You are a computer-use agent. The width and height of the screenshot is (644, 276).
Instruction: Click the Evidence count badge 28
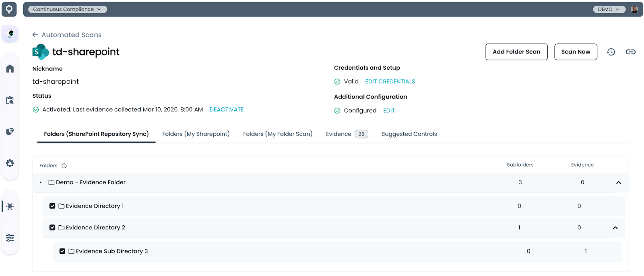[x=361, y=134]
